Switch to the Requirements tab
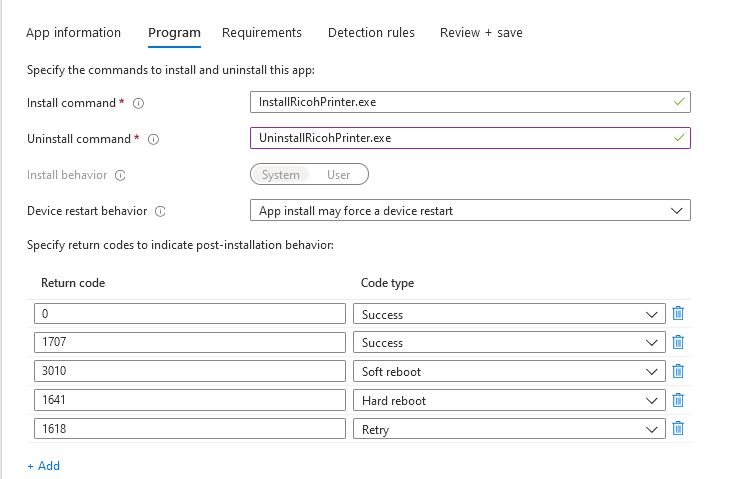 [262, 33]
